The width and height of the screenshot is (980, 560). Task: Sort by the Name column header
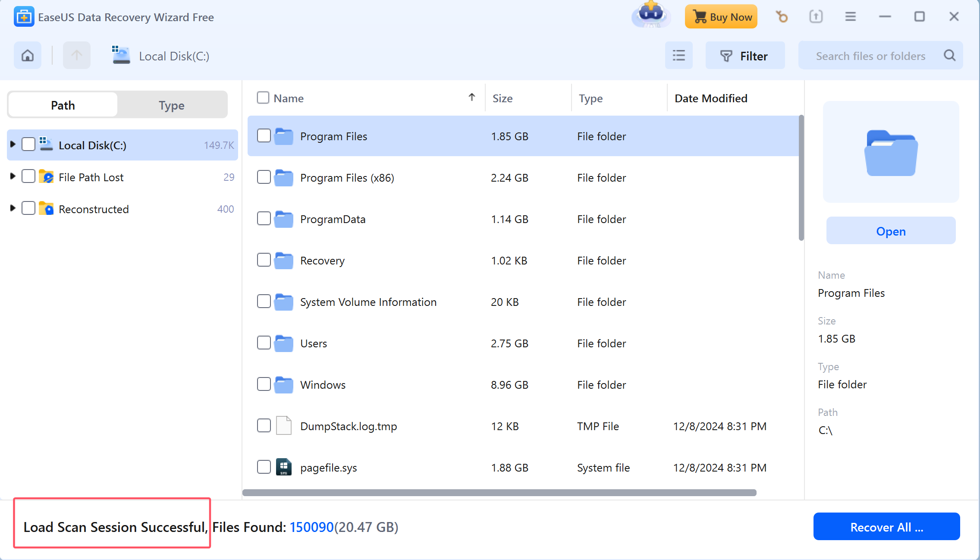(x=289, y=98)
